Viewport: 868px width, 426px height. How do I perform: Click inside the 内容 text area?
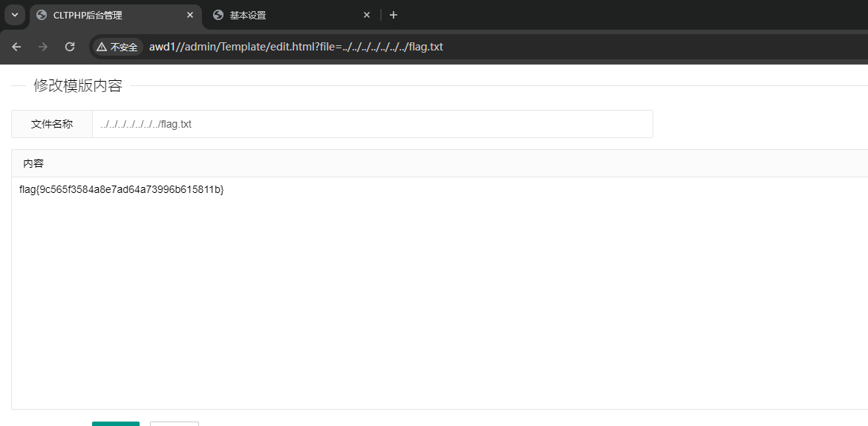click(x=440, y=293)
